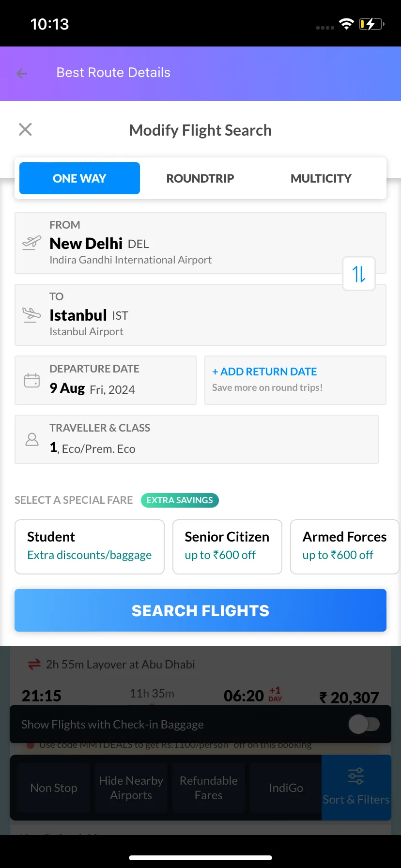
Task: Close the Modify Flight Search panel
Action: pos(25,129)
